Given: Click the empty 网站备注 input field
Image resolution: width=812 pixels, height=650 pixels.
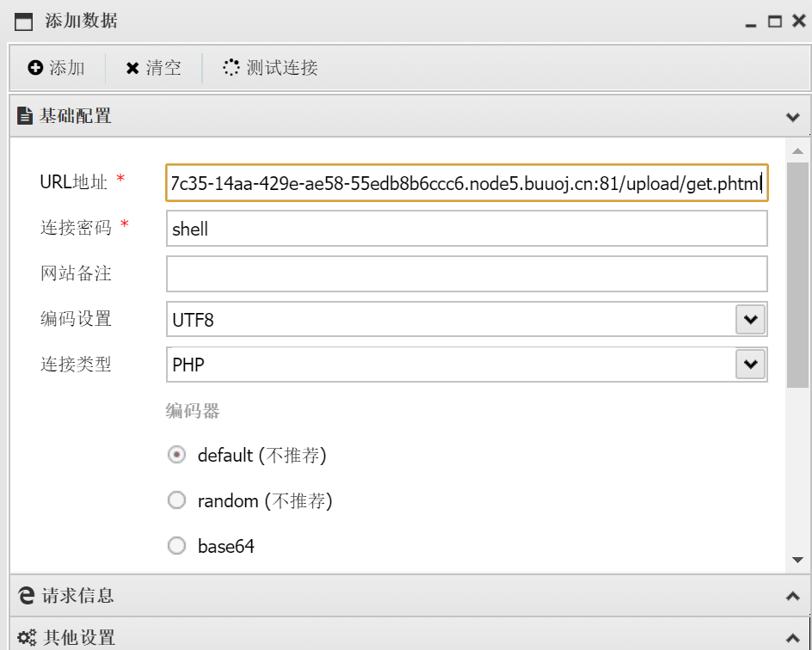Looking at the screenshot, I should point(466,273).
